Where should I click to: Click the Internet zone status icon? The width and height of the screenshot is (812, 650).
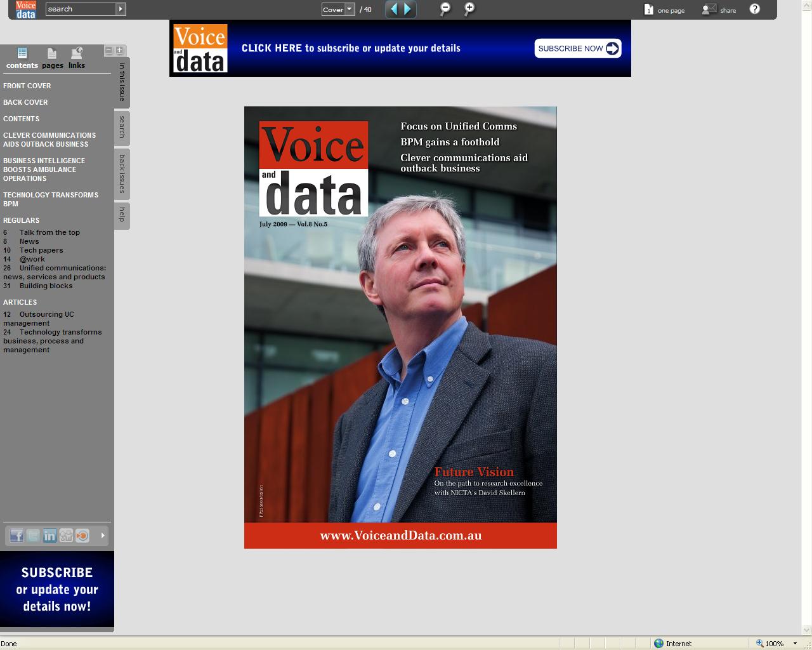click(659, 643)
